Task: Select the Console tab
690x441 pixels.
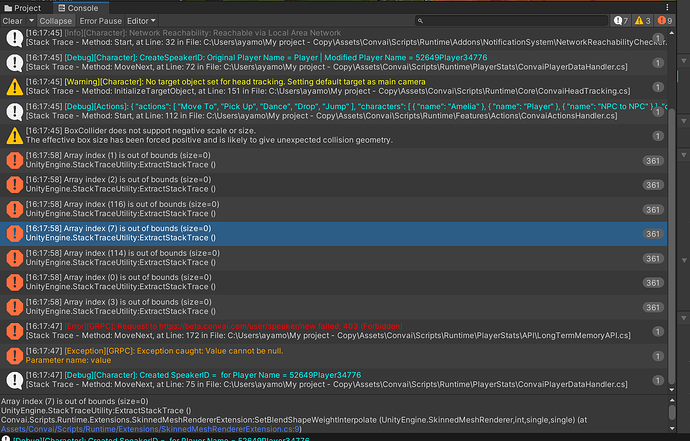Action: [x=80, y=7]
